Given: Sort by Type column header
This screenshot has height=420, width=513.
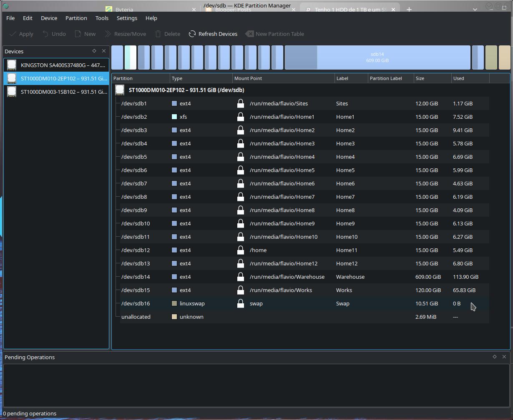Looking at the screenshot, I should (x=201, y=78).
